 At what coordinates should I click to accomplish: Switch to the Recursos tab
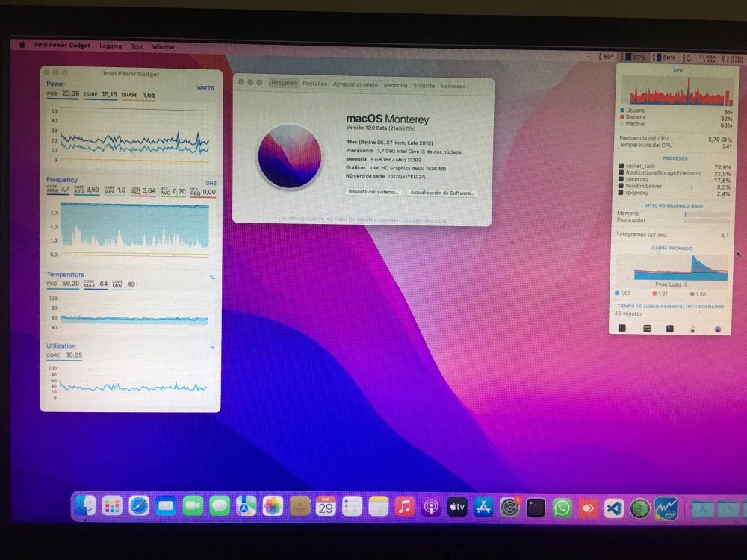[x=453, y=86]
